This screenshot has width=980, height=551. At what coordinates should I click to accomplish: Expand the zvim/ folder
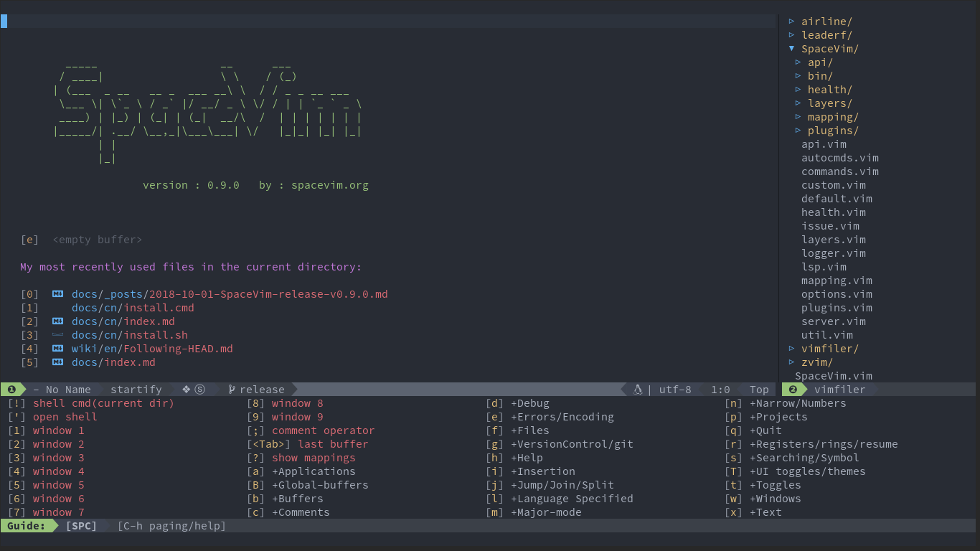[792, 362]
